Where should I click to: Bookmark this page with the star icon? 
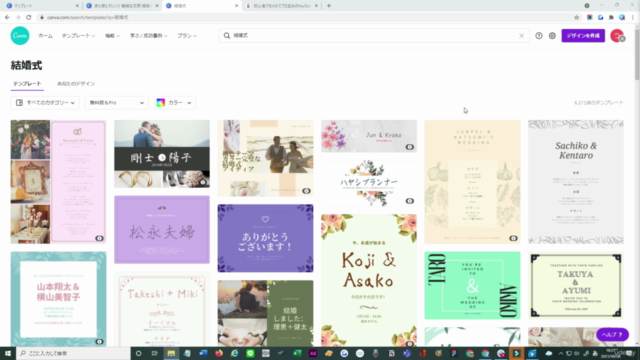coord(576,18)
